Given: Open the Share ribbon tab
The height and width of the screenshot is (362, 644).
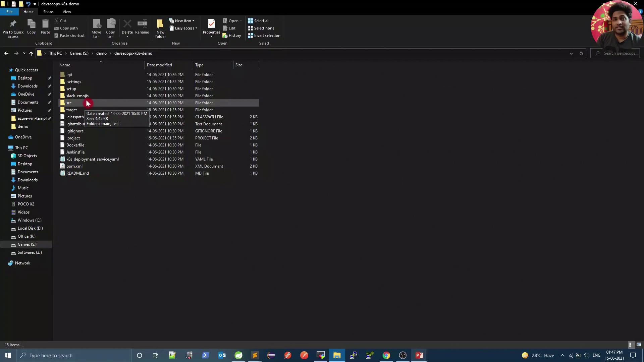Looking at the screenshot, I should 48,12.
